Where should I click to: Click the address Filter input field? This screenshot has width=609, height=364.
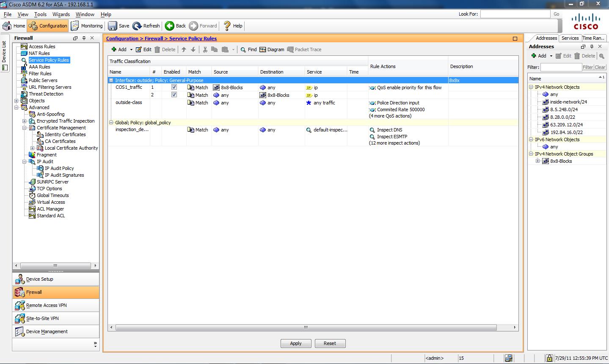pos(561,67)
